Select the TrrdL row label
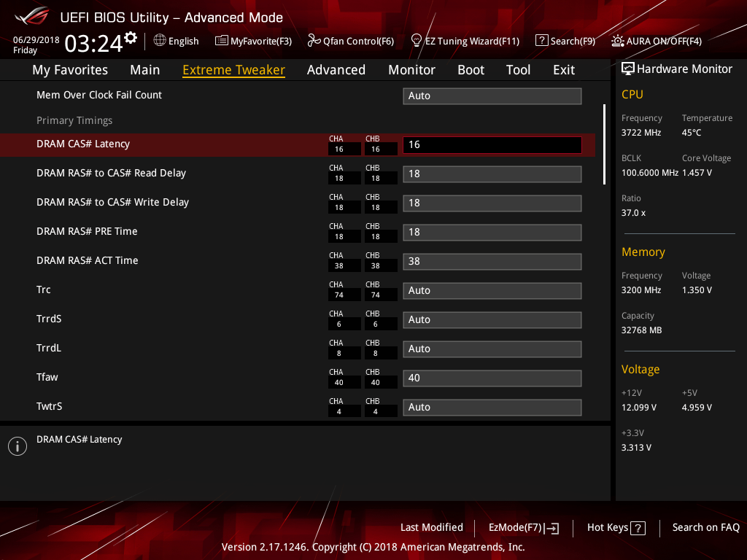 [x=49, y=348]
